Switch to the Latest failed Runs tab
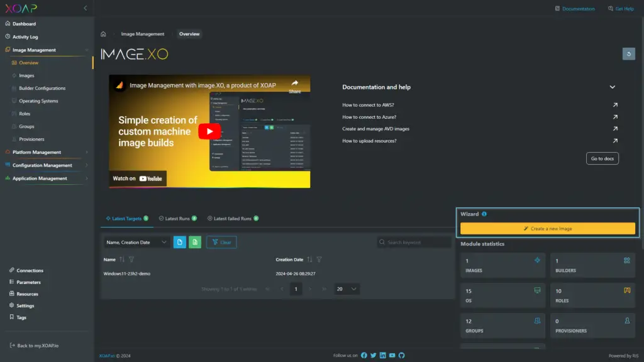This screenshot has height=362, width=644. (x=233, y=219)
